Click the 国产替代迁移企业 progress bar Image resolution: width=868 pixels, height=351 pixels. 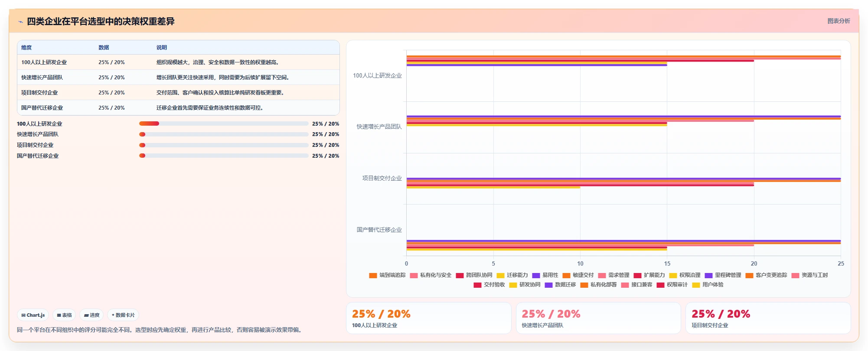(224, 156)
